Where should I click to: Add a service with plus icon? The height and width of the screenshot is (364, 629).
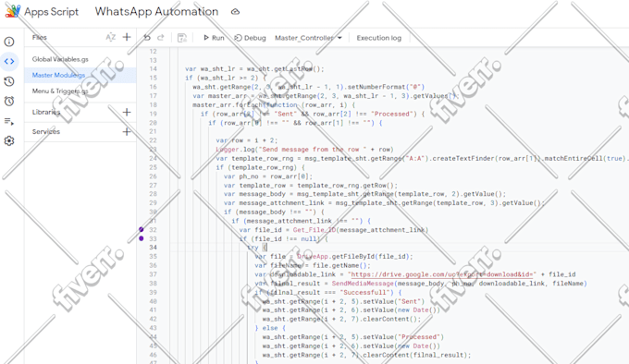127,132
